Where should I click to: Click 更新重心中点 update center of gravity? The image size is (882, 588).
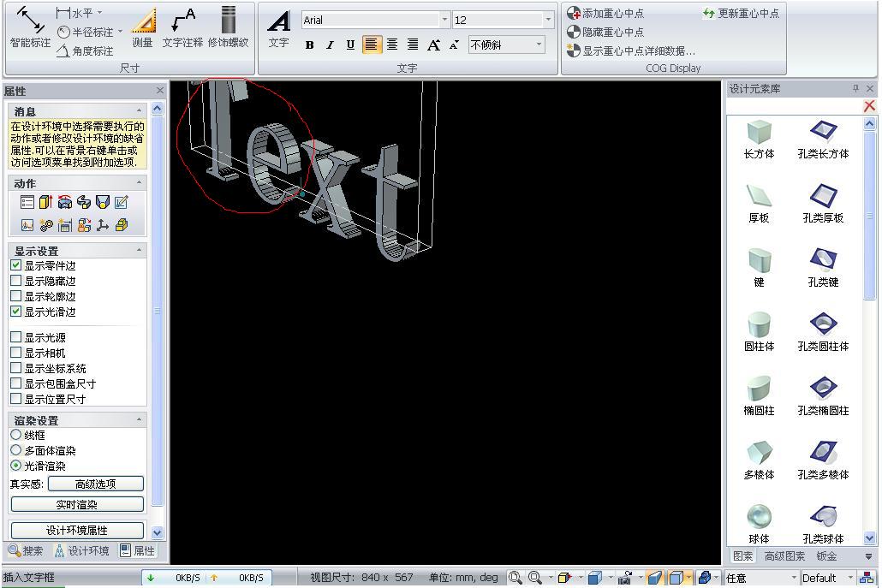[741, 13]
